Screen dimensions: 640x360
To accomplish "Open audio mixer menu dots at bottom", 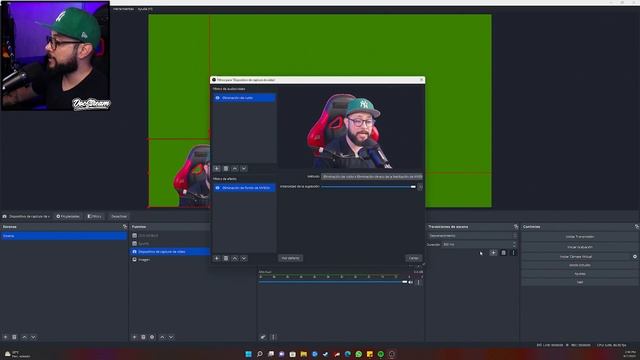I will click(273, 337).
